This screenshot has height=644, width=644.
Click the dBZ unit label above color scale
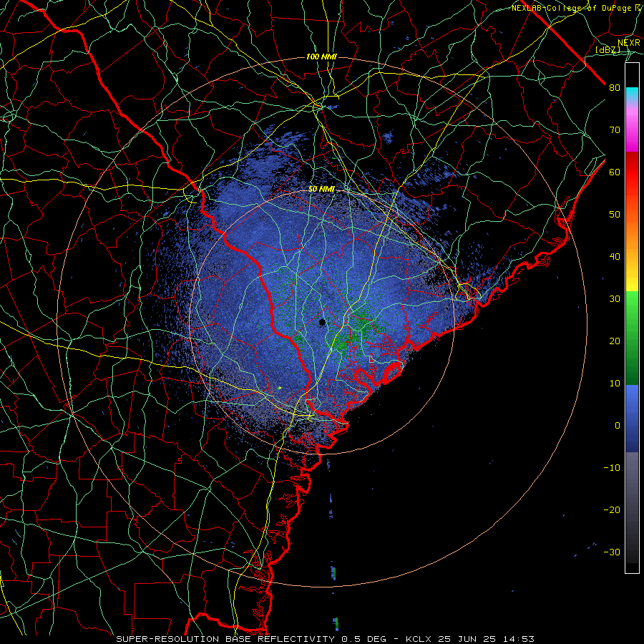point(608,49)
